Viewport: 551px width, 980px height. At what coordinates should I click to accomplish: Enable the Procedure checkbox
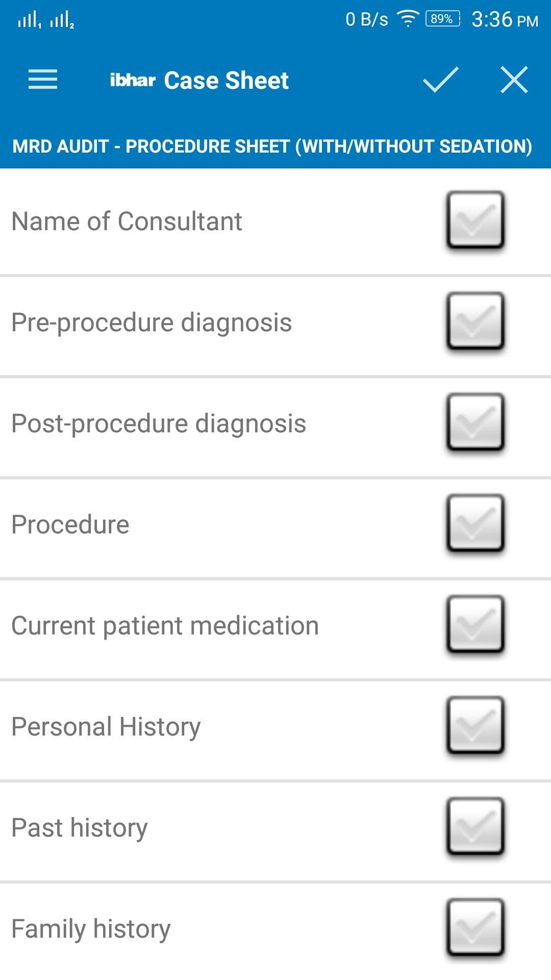[x=475, y=523]
